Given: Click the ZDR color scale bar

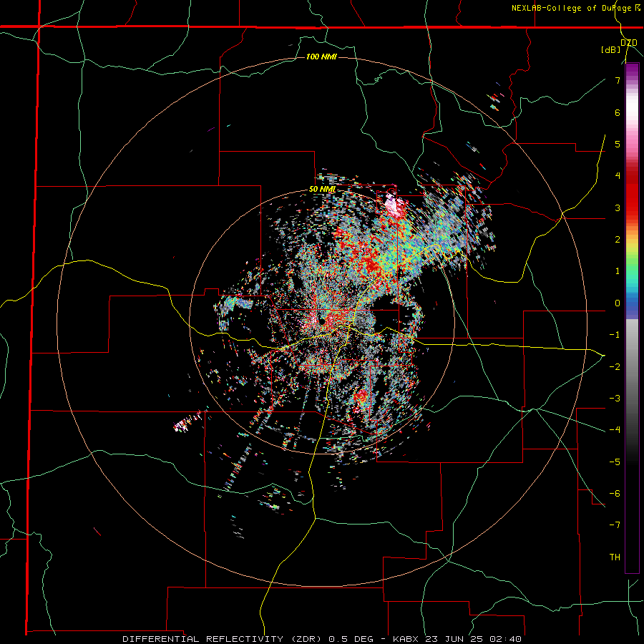Looking at the screenshot, I should 632,318.
